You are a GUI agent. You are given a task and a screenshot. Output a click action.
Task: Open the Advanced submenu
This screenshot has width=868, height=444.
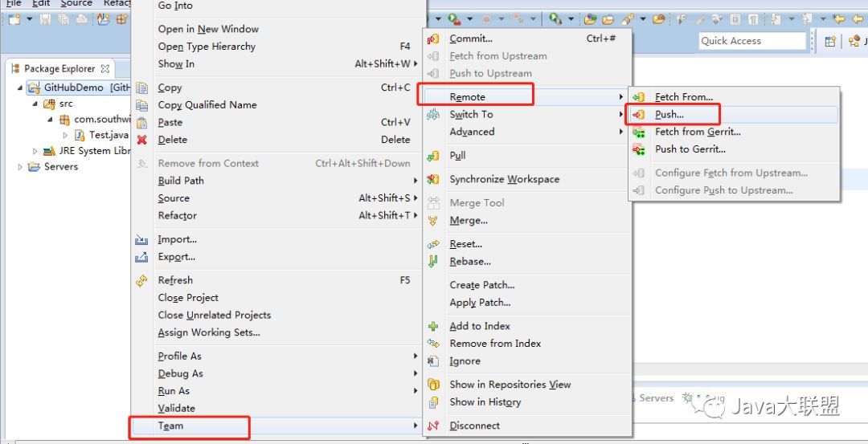(527, 132)
